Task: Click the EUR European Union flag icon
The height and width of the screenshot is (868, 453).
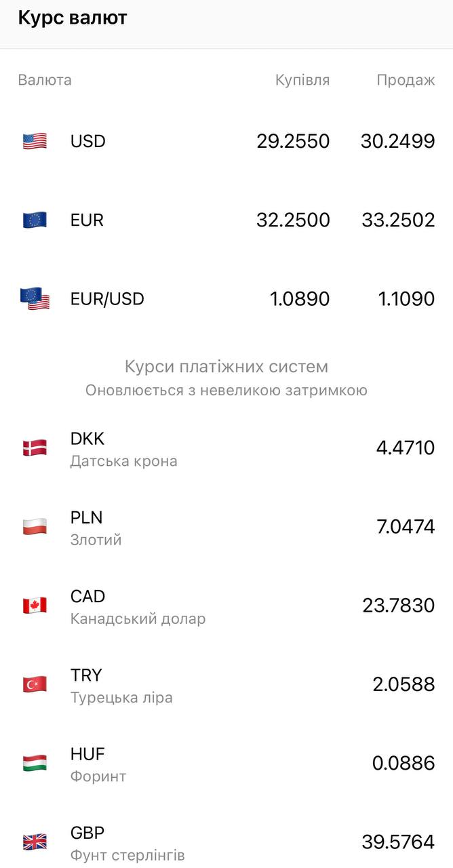Action: tap(35, 220)
